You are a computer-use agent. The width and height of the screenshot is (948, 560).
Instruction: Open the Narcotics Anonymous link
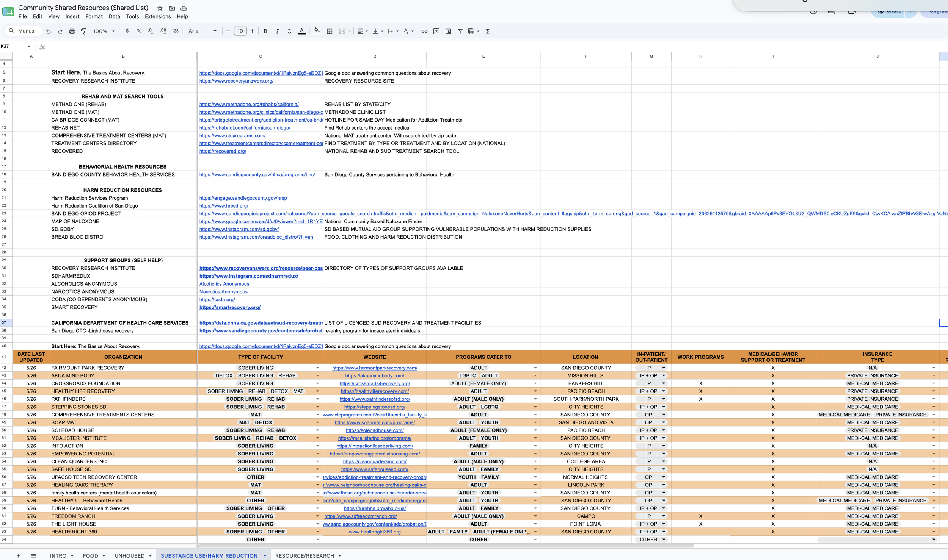coord(223,292)
